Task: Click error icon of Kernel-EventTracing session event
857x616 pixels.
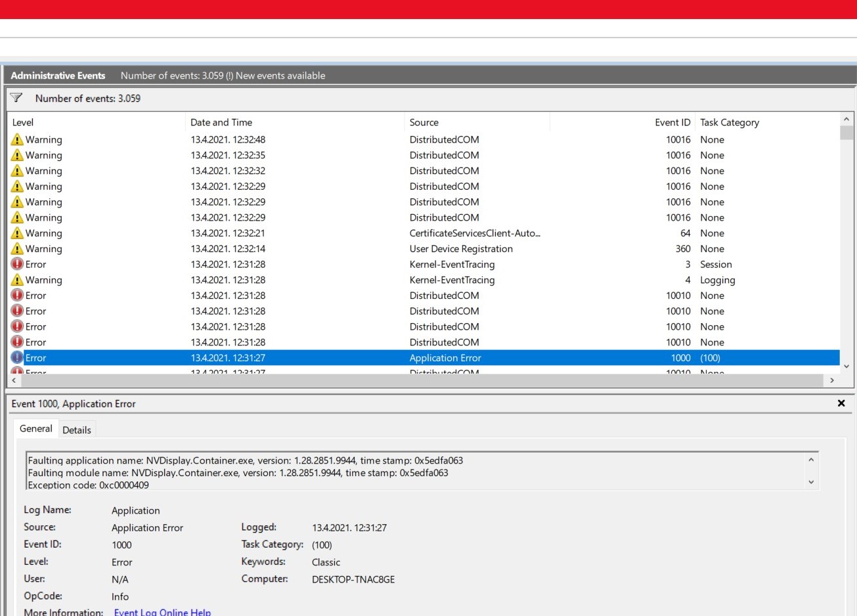Action: pos(17,264)
